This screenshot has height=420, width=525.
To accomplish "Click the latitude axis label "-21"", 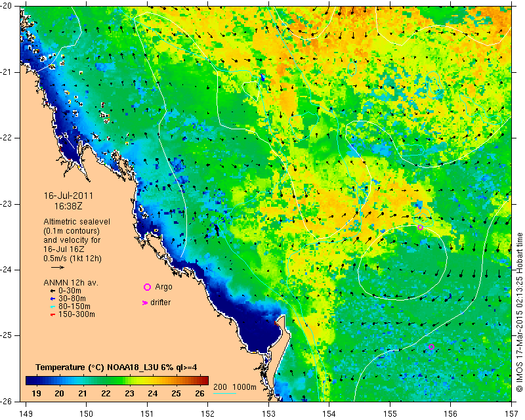I will click(x=6, y=72).
